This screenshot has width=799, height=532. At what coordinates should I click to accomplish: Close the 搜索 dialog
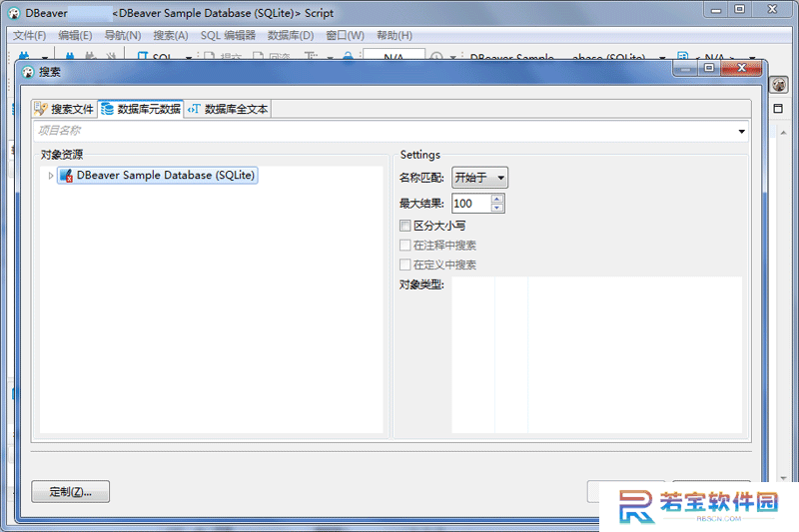(741, 68)
